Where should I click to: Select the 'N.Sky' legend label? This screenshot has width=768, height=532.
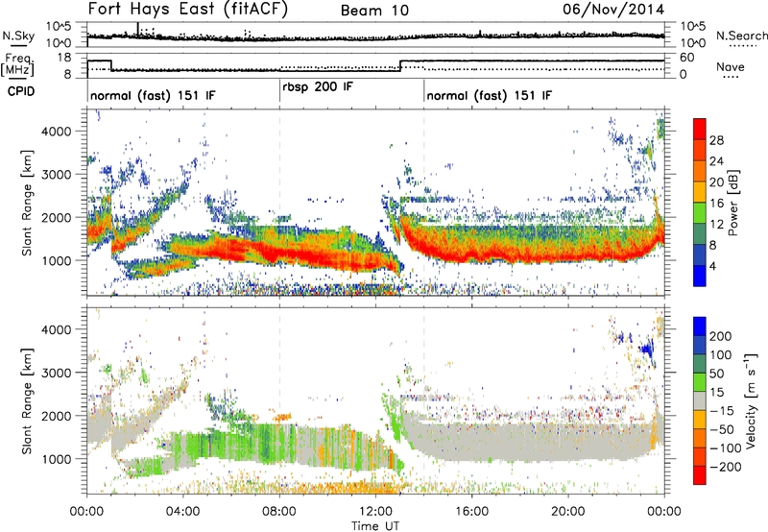(x=18, y=36)
